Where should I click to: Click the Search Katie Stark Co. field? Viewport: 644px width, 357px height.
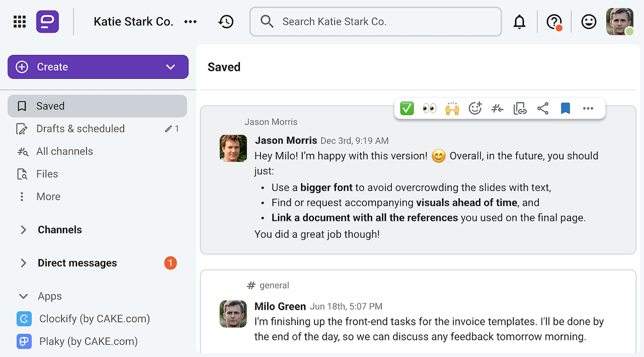click(375, 21)
